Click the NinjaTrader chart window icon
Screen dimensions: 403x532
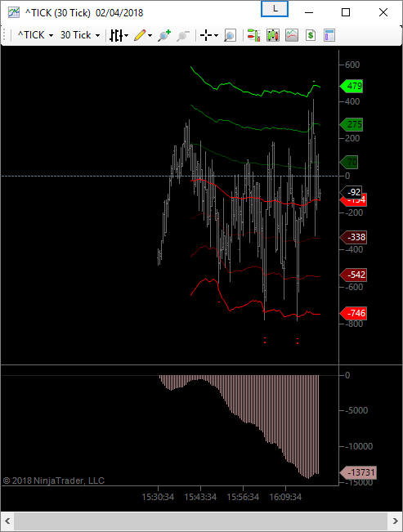point(14,12)
